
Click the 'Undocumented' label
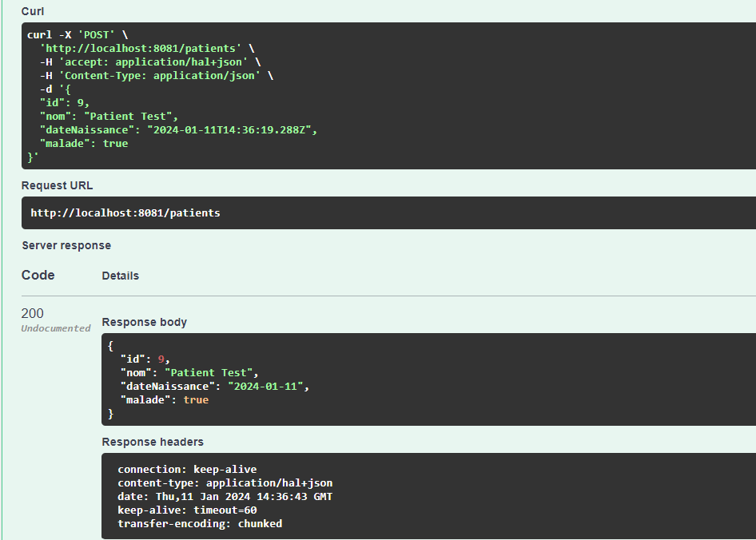click(x=56, y=328)
